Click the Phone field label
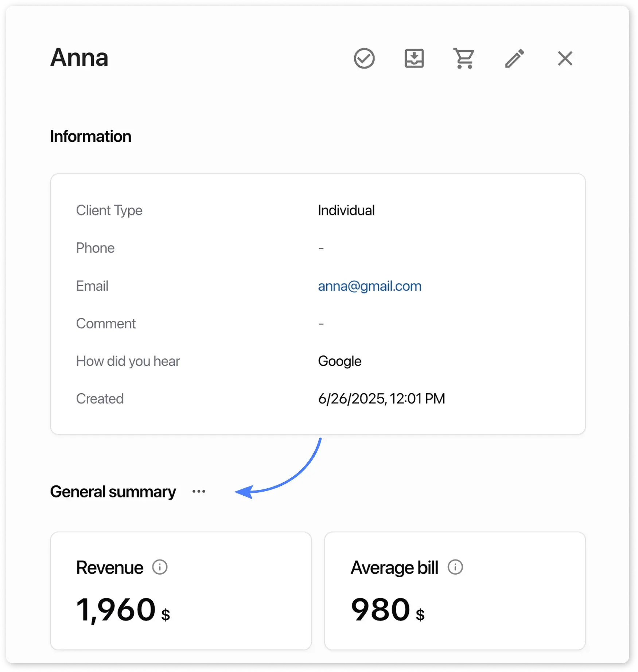 point(95,248)
